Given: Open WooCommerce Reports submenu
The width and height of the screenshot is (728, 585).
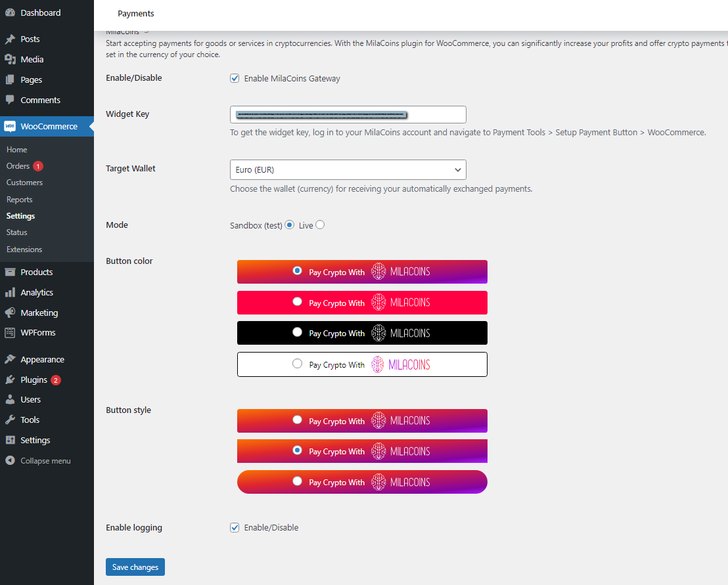Looking at the screenshot, I should point(20,200).
